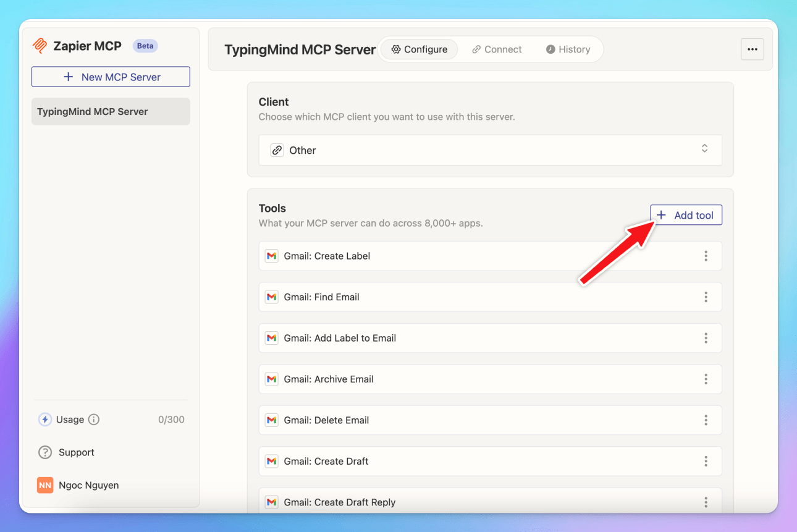Click the Connect tab link icon
The height and width of the screenshot is (532, 797).
click(476, 49)
